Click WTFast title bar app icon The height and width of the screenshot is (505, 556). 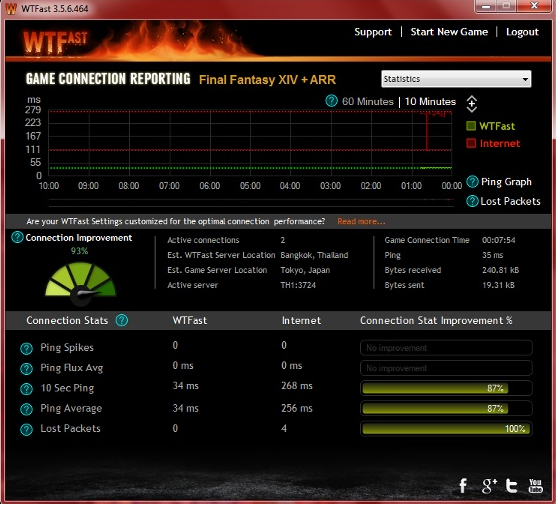coord(11,9)
